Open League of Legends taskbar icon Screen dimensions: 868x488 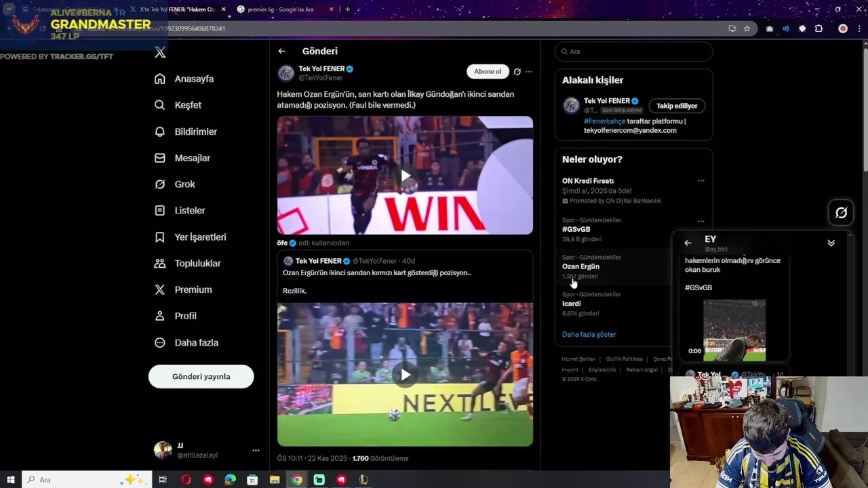click(x=363, y=480)
